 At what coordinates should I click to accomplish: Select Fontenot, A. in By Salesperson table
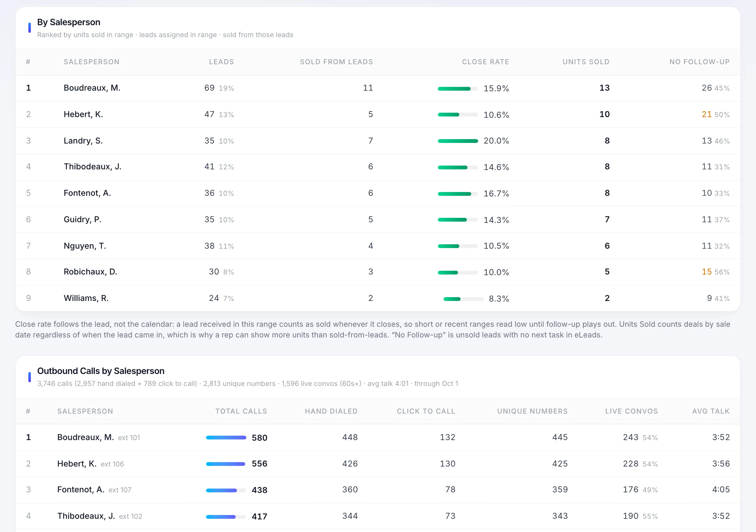coord(87,193)
